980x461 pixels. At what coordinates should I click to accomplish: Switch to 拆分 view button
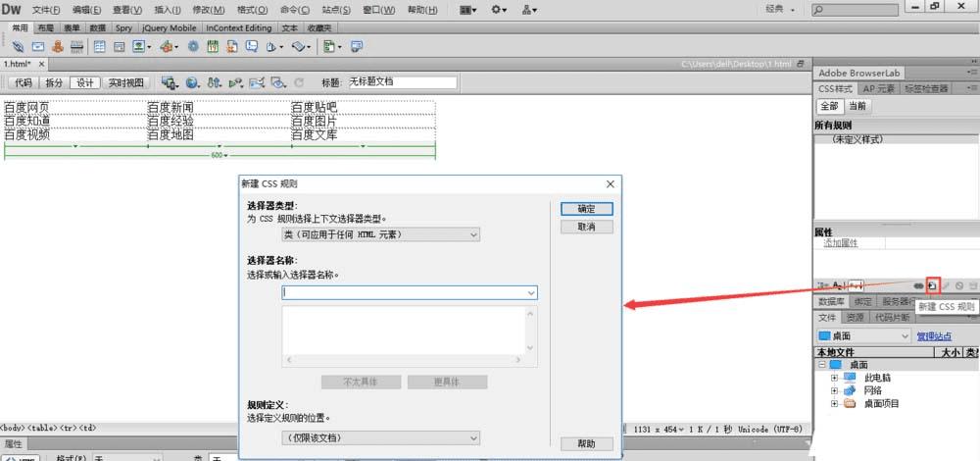click(54, 82)
